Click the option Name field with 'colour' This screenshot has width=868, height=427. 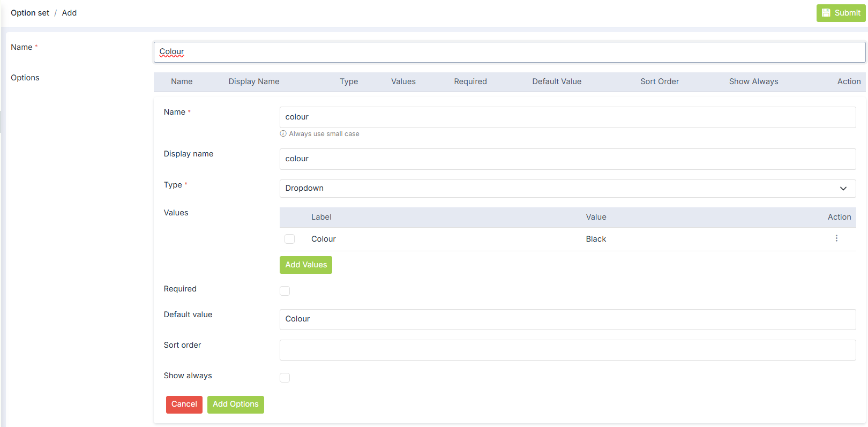coord(567,117)
